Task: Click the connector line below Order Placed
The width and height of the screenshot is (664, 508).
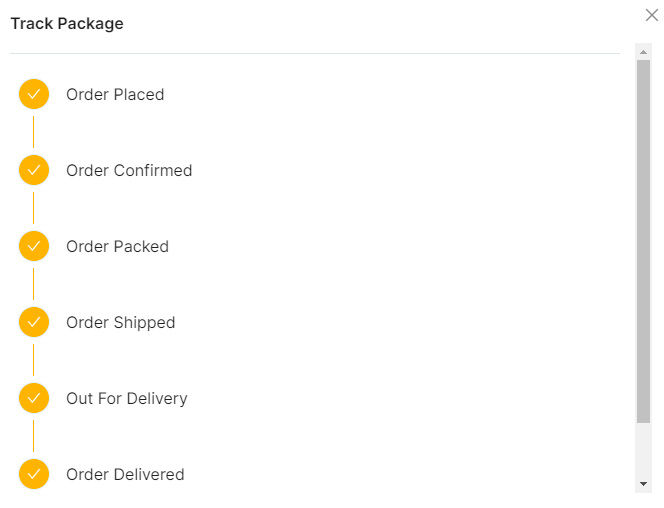Action: tap(34, 132)
